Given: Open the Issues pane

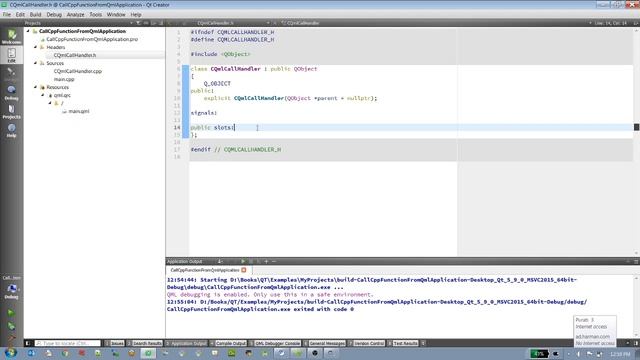Looking at the screenshot, I should coord(115,343).
